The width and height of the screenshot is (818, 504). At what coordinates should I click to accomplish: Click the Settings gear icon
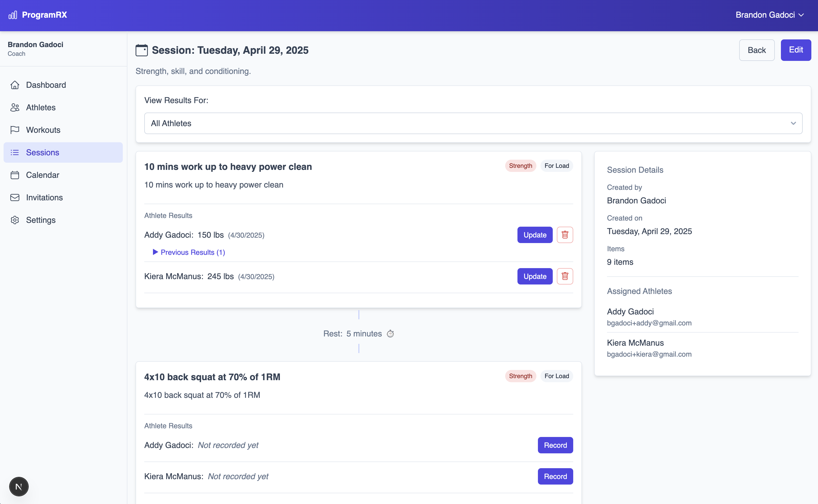(15, 220)
